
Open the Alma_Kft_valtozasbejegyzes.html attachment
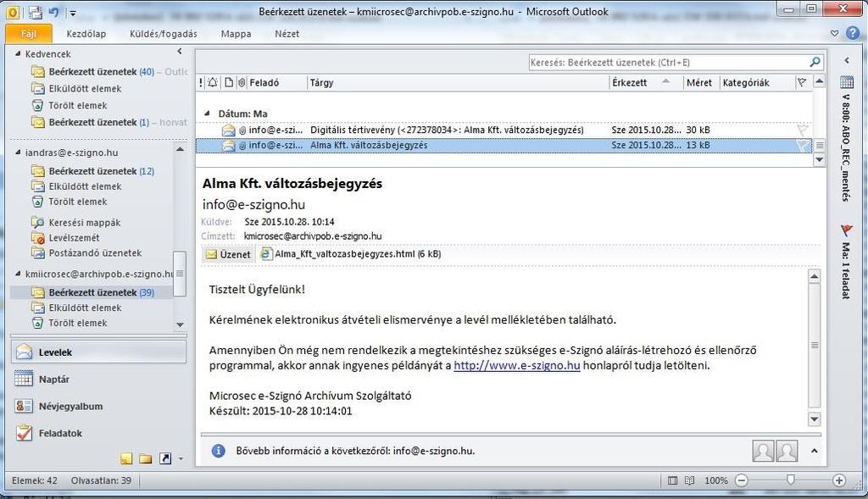coord(351,254)
